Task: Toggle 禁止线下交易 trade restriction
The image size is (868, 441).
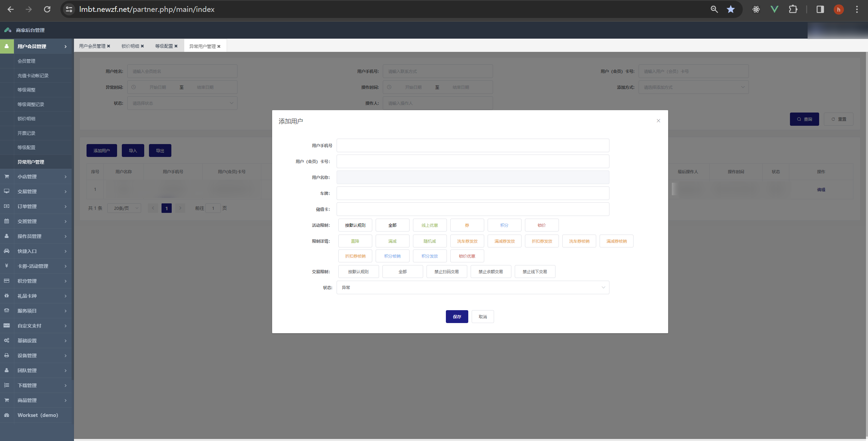Action: pyautogui.click(x=535, y=272)
